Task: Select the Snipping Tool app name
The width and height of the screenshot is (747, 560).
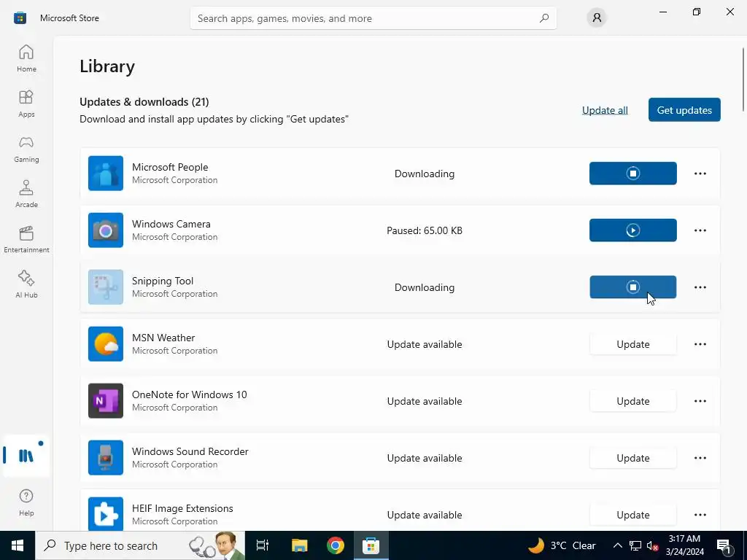Action: pos(163,281)
